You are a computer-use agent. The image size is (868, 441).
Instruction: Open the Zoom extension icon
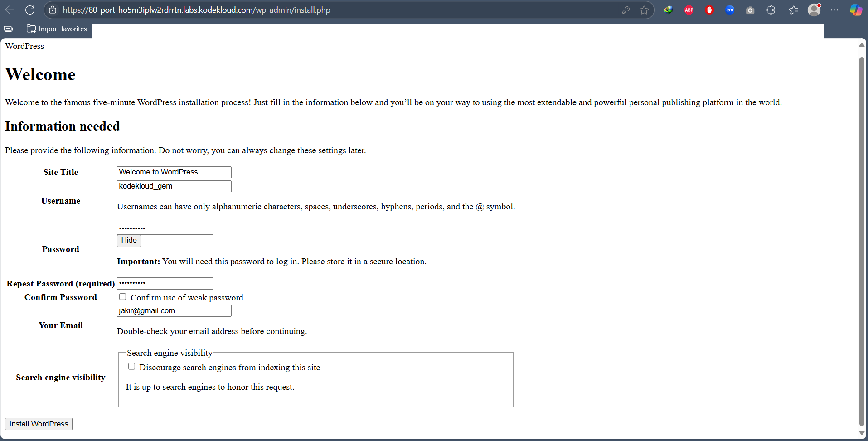[x=730, y=10]
